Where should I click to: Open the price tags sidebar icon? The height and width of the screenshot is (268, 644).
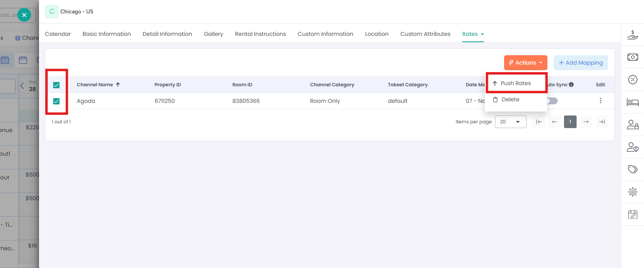pos(633,169)
